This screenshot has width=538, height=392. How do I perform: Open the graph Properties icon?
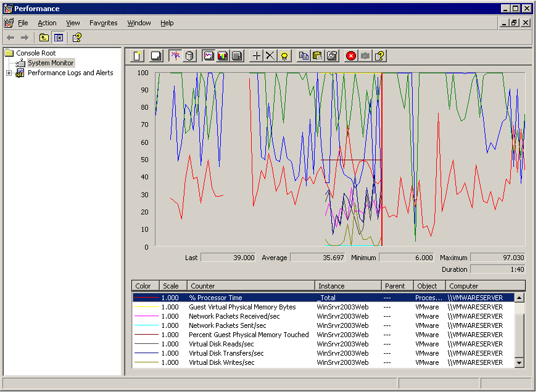[x=332, y=56]
